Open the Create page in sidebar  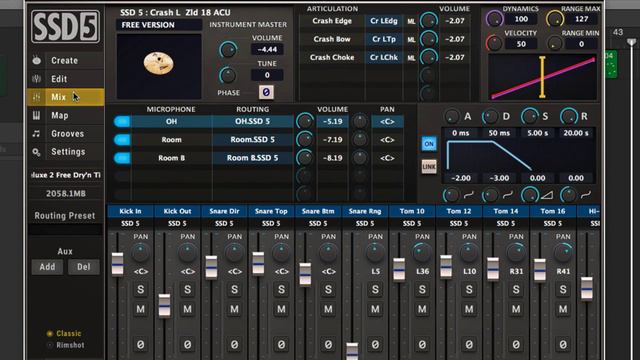[x=65, y=60]
